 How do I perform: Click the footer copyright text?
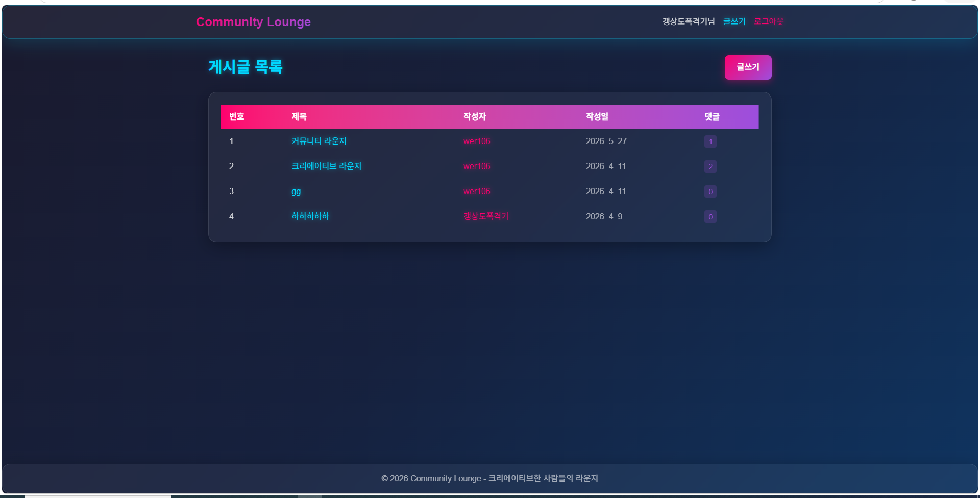tap(489, 478)
